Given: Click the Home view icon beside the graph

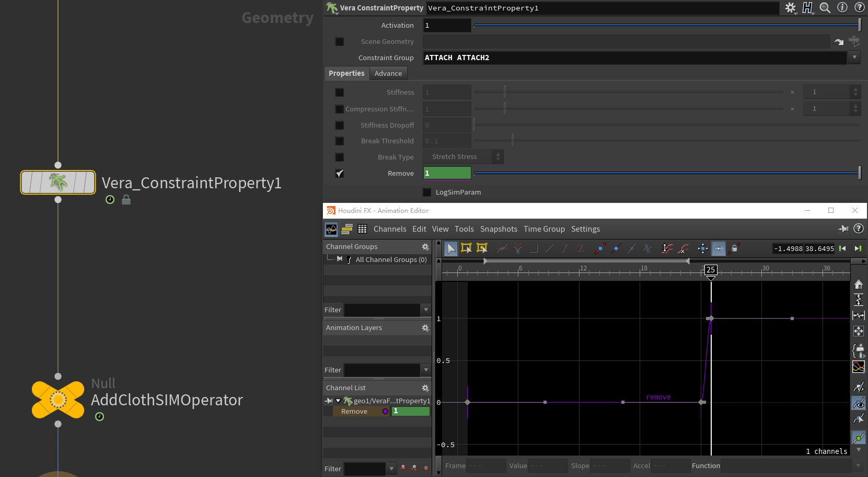Looking at the screenshot, I should [x=859, y=284].
